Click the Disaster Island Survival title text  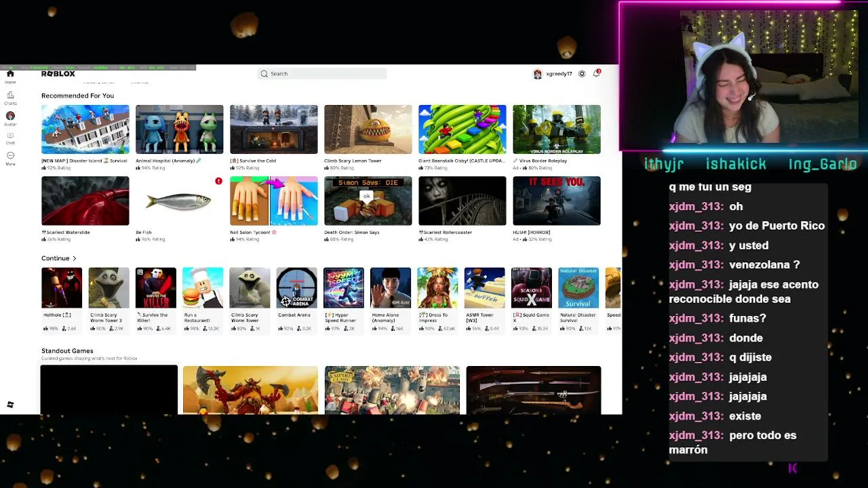84,161
